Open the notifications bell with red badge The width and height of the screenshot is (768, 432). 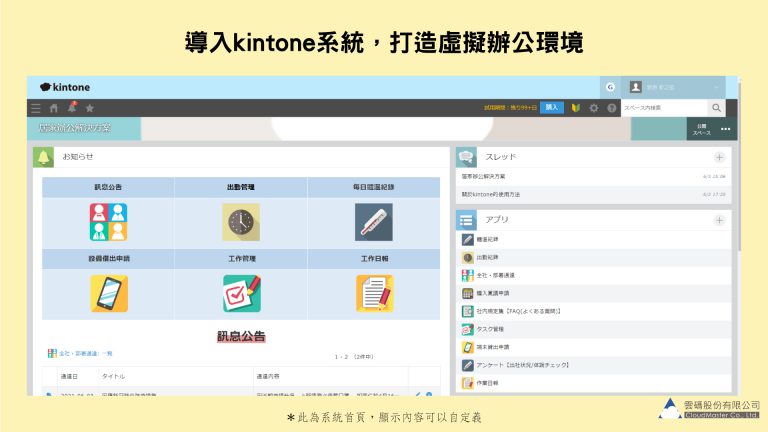pyautogui.click(x=72, y=107)
